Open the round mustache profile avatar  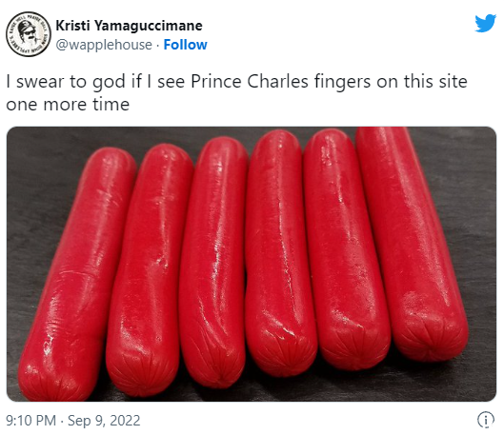point(29,34)
